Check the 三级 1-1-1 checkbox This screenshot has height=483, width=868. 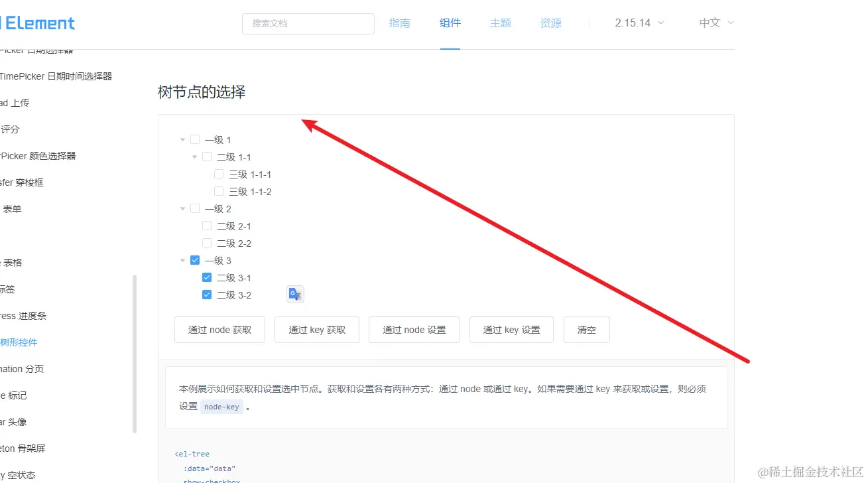(x=219, y=174)
